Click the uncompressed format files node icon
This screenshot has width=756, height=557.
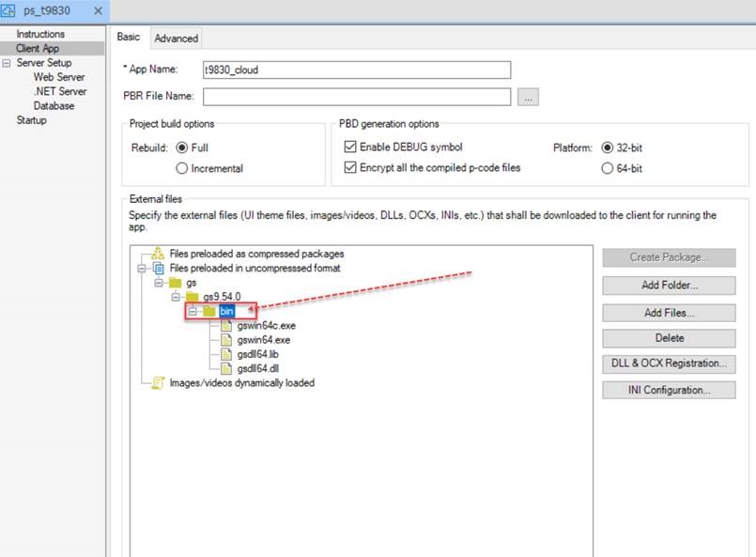[159, 269]
